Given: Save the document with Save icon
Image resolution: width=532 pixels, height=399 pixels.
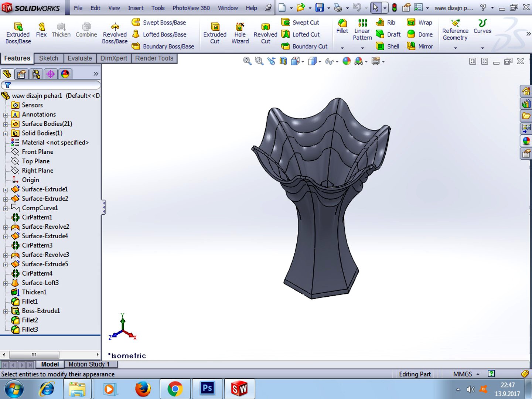Looking at the screenshot, I should [x=320, y=7].
